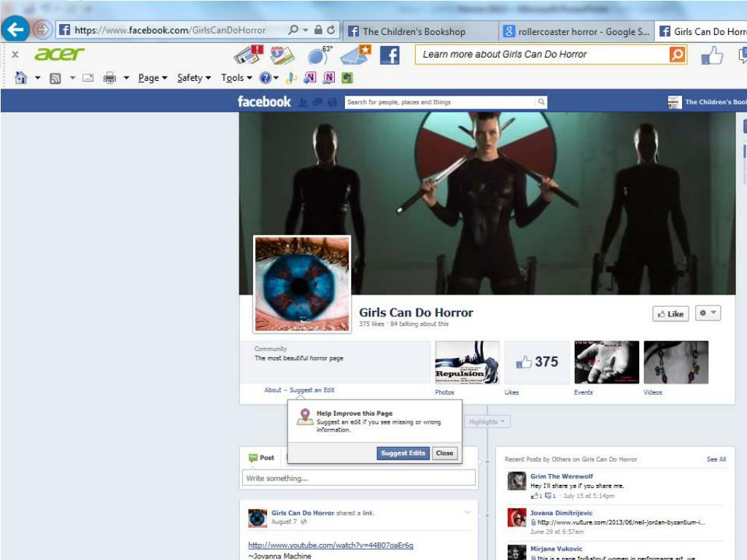Open the gear settings dropdown beside Like
The height and width of the screenshot is (560, 747).
click(708, 313)
